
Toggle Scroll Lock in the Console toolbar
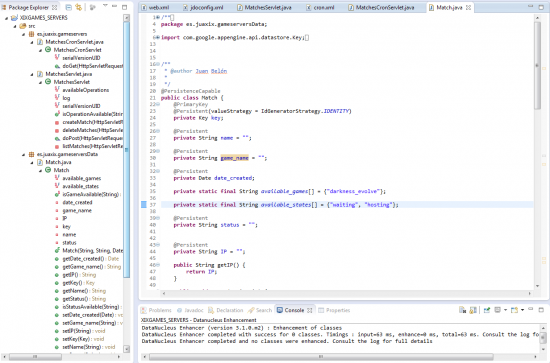pyautogui.click(x=473, y=310)
